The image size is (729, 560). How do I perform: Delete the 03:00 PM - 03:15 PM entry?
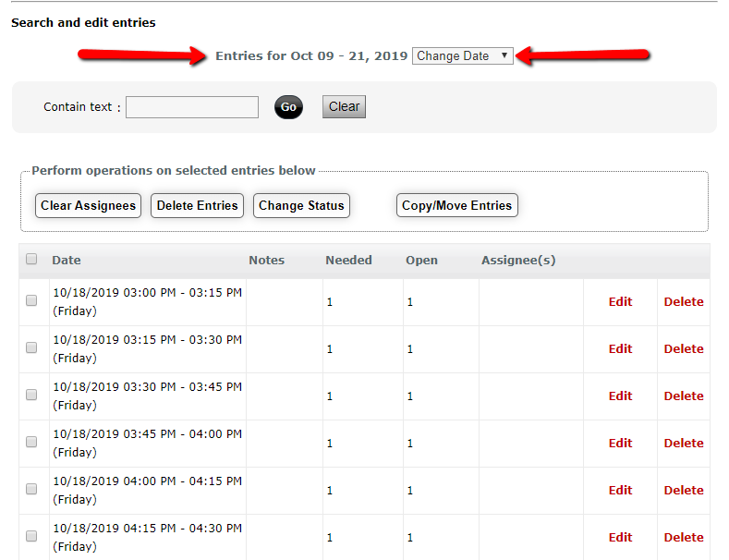coord(684,302)
